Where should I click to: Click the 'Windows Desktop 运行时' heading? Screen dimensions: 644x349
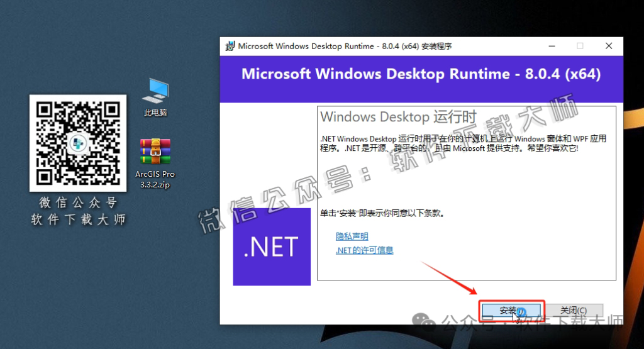[398, 117]
